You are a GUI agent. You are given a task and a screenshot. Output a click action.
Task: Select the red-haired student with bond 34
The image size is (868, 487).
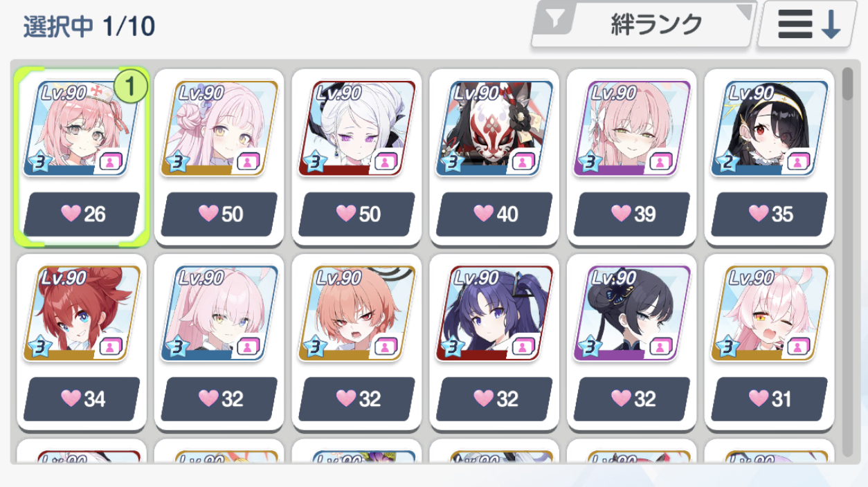tap(82, 342)
